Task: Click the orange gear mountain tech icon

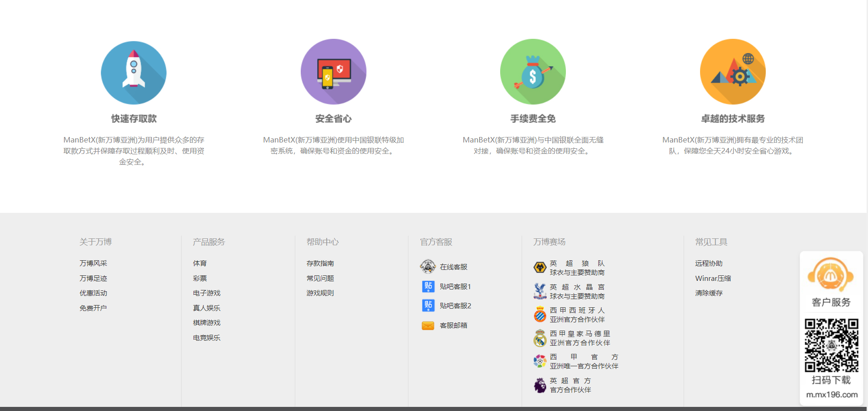Action: click(732, 72)
